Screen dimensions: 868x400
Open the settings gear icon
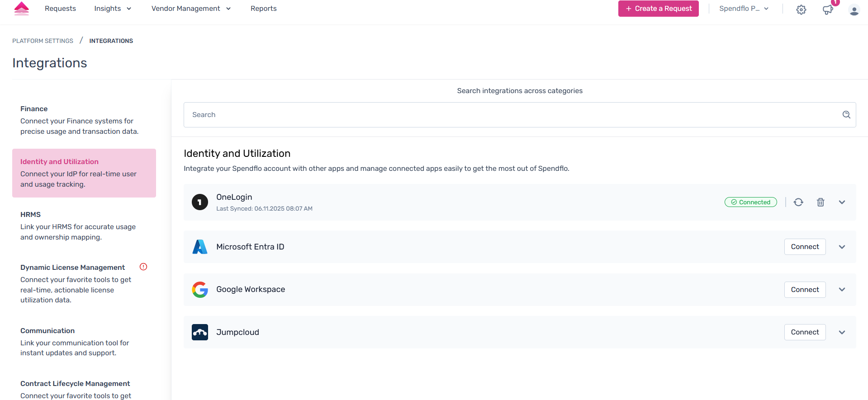coord(801,9)
